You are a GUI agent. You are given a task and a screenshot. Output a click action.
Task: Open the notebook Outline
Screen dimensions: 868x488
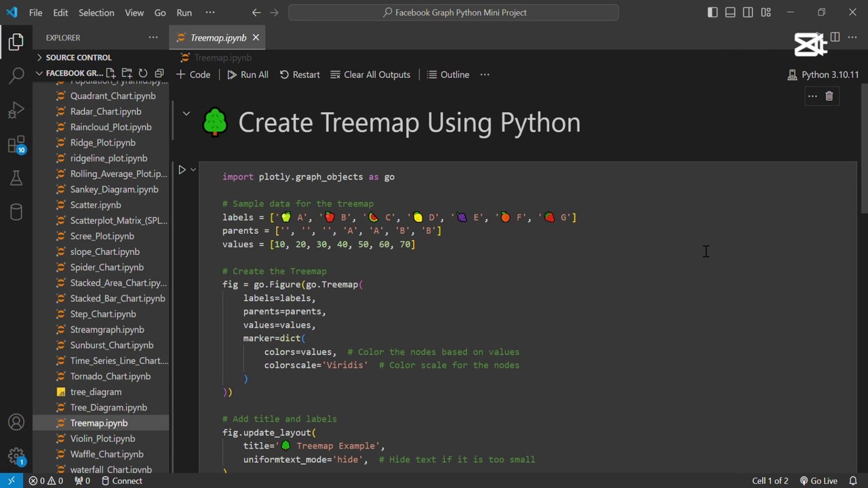tap(448, 75)
